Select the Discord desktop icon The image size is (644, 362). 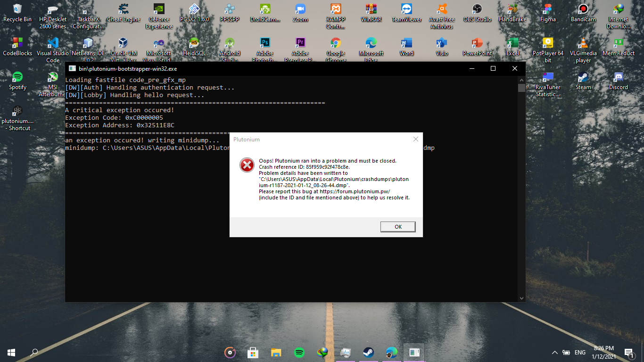coord(619,81)
